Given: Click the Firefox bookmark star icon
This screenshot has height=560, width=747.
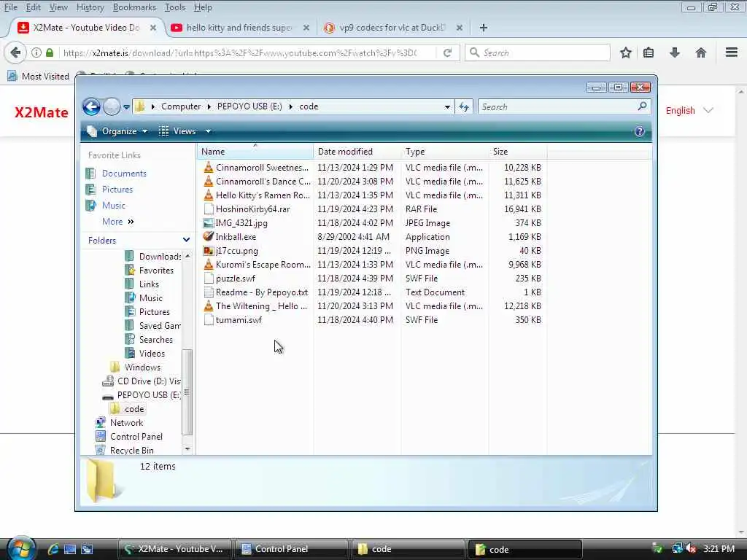Looking at the screenshot, I should point(625,52).
